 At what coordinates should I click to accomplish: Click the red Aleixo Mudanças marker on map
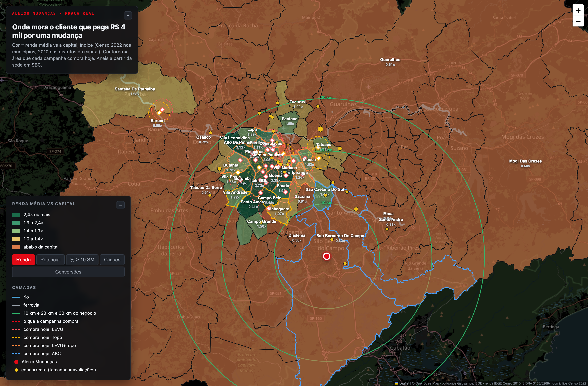(327, 256)
